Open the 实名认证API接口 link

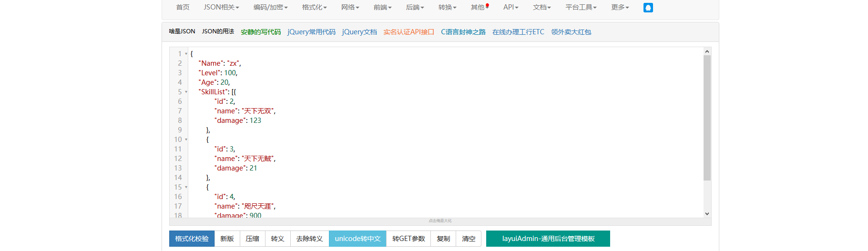(x=408, y=32)
